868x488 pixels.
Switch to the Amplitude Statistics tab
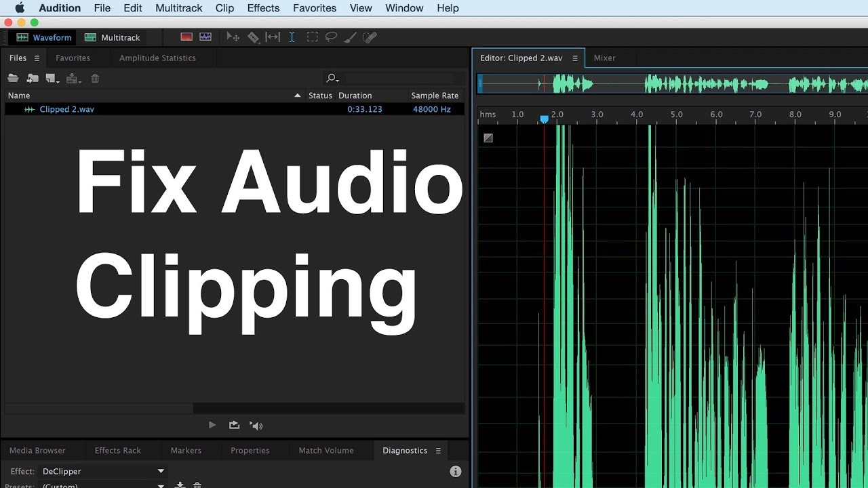(x=157, y=58)
